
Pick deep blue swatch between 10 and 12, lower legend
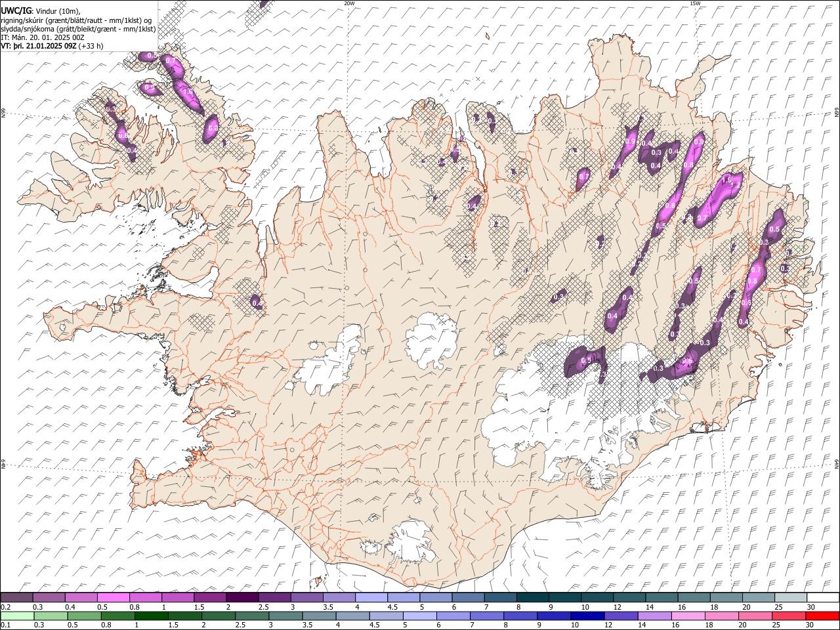point(587,616)
